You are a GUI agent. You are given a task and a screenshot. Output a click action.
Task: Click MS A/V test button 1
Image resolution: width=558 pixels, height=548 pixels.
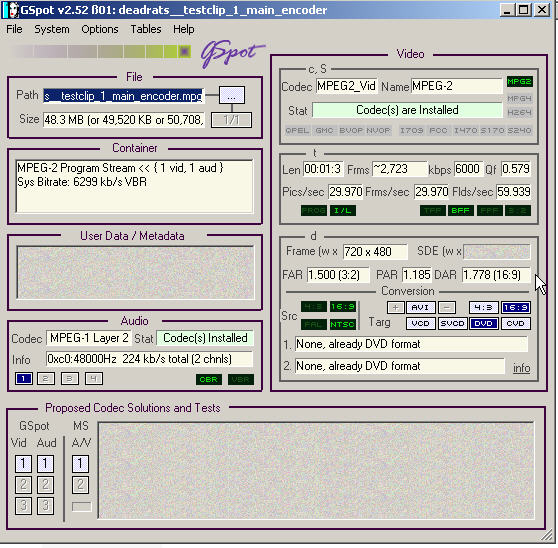click(80, 464)
